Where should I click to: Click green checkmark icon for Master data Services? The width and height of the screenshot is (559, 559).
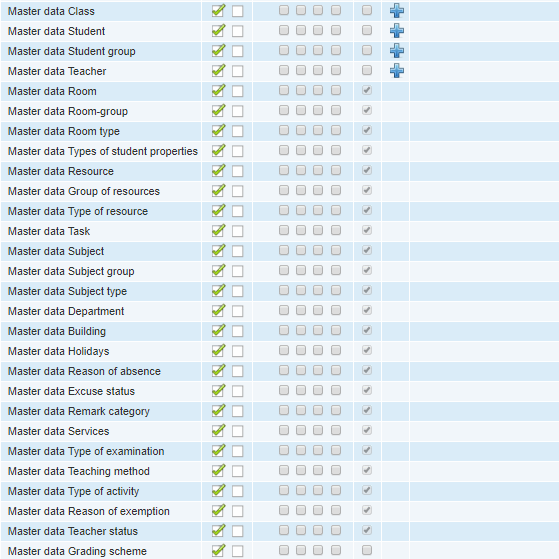pos(218,430)
